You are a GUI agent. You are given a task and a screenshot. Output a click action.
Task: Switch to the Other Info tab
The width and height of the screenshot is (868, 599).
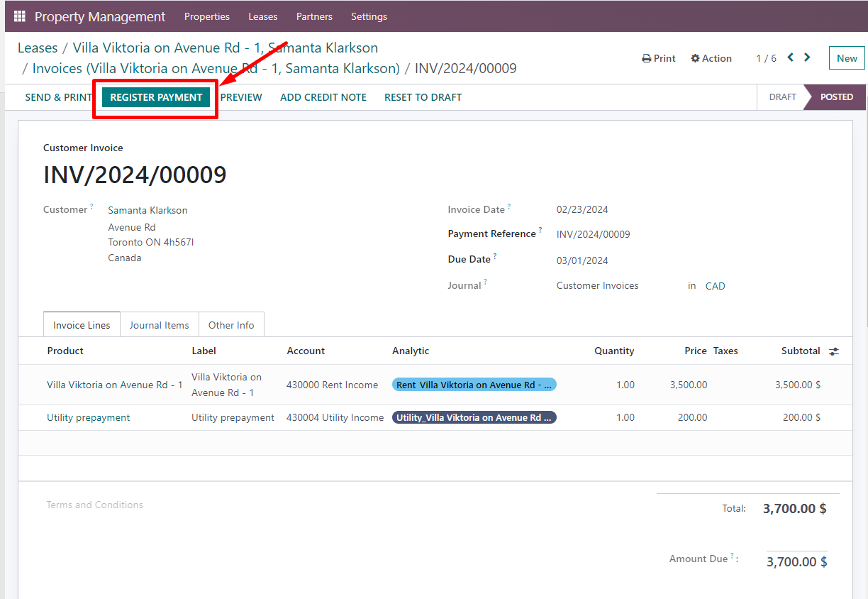[231, 325]
